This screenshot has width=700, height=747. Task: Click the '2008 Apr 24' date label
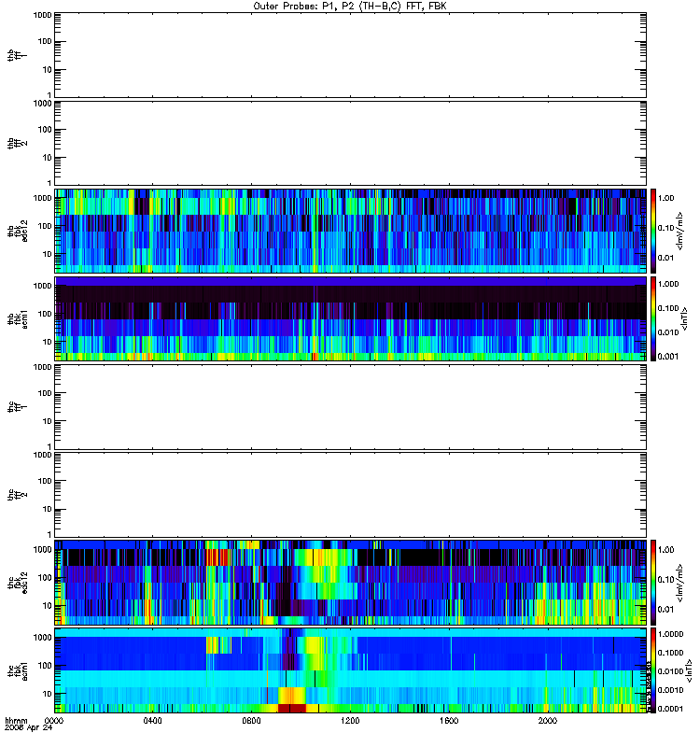point(28,728)
